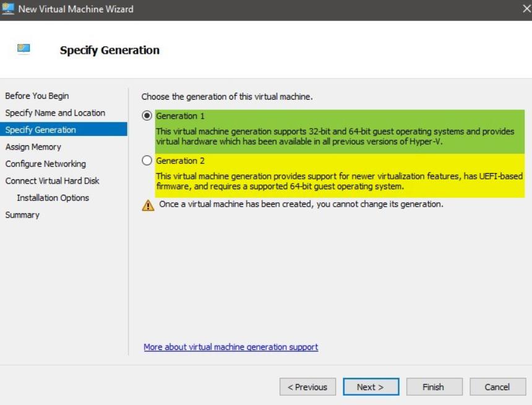Cancel the wizard
Viewport: 532px width, 405px height.
point(497,387)
